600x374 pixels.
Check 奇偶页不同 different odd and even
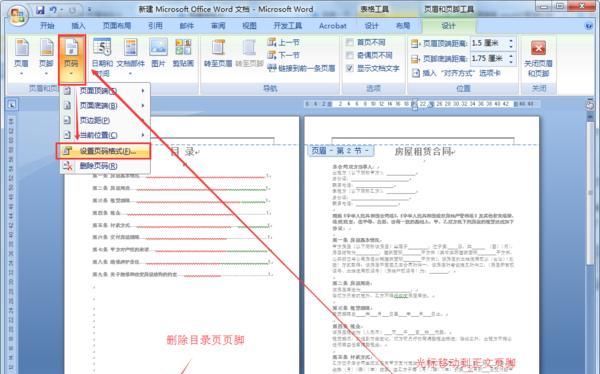[x=349, y=55]
